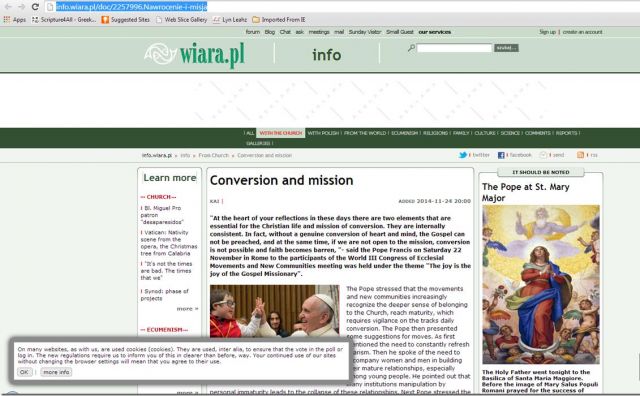Open the RSS feed icon

coord(580,155)
